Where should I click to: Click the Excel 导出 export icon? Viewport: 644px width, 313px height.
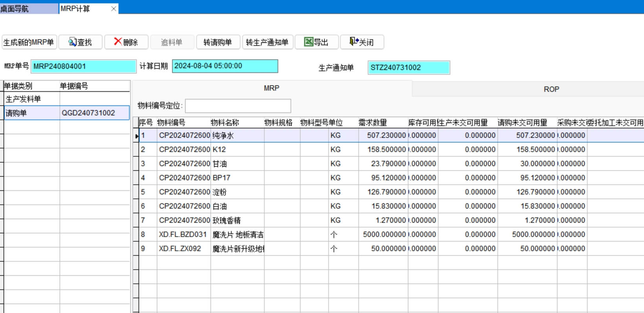click(x=309, y=42)
